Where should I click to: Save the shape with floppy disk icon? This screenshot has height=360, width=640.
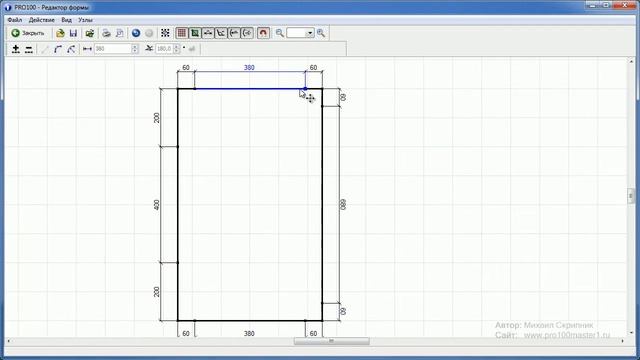point(73,33)
